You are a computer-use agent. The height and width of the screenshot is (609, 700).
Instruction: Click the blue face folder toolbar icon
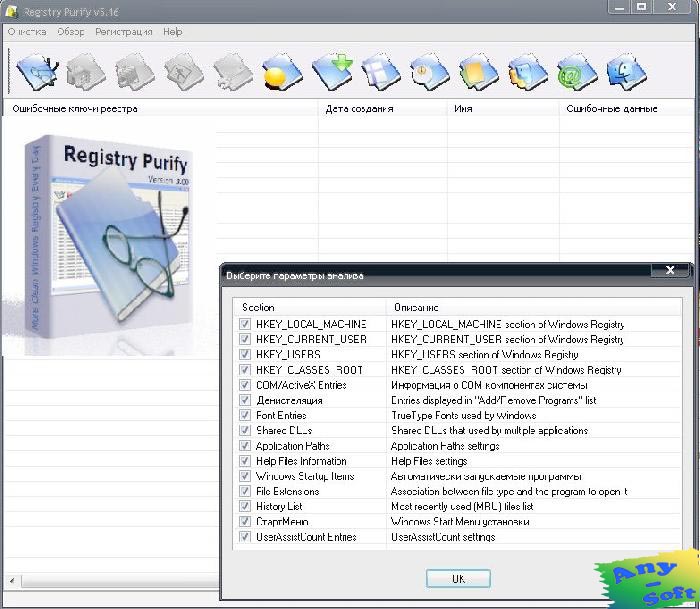(x=626, y=71)
